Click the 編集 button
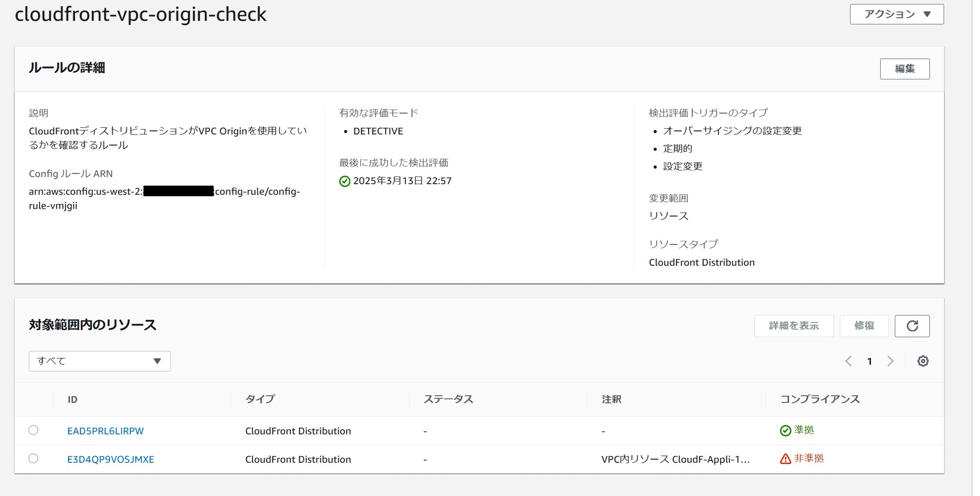 point(905,69)
